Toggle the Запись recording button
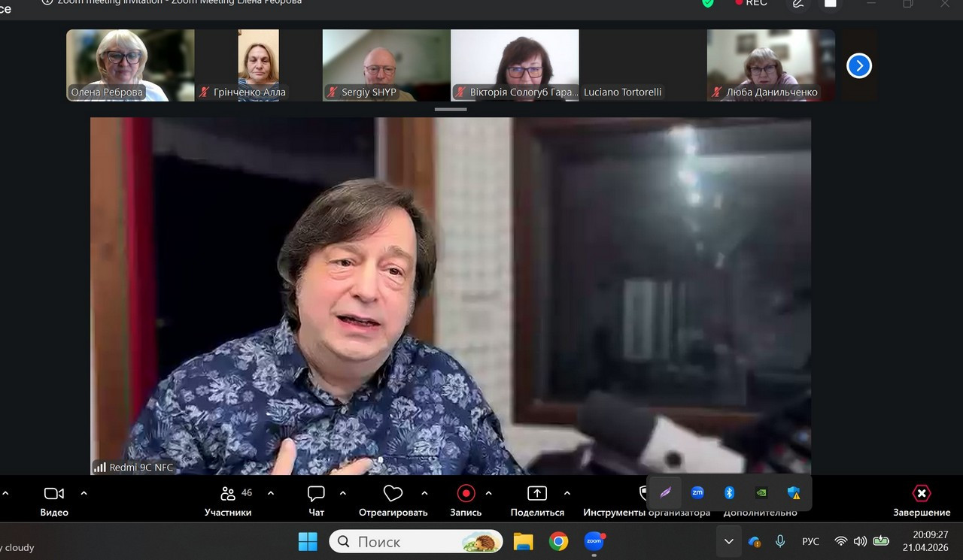The height and width of the screenshot is (560, 963). (466, 494)
